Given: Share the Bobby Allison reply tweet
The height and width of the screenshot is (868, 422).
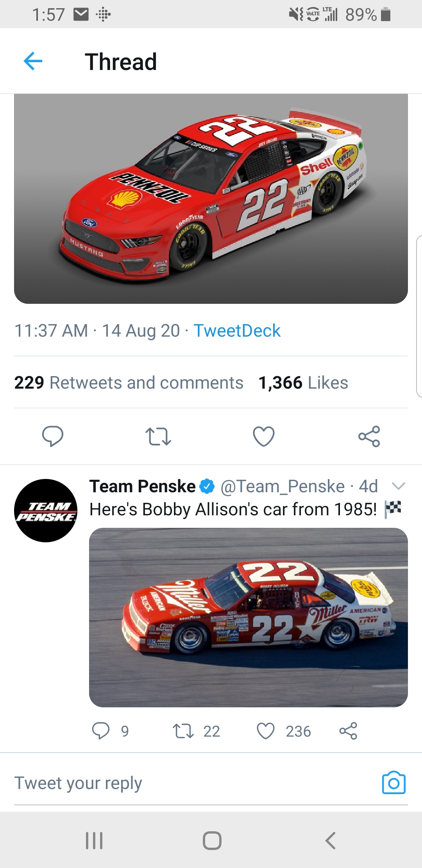Looking at the screenshot, I should (348, 731).
